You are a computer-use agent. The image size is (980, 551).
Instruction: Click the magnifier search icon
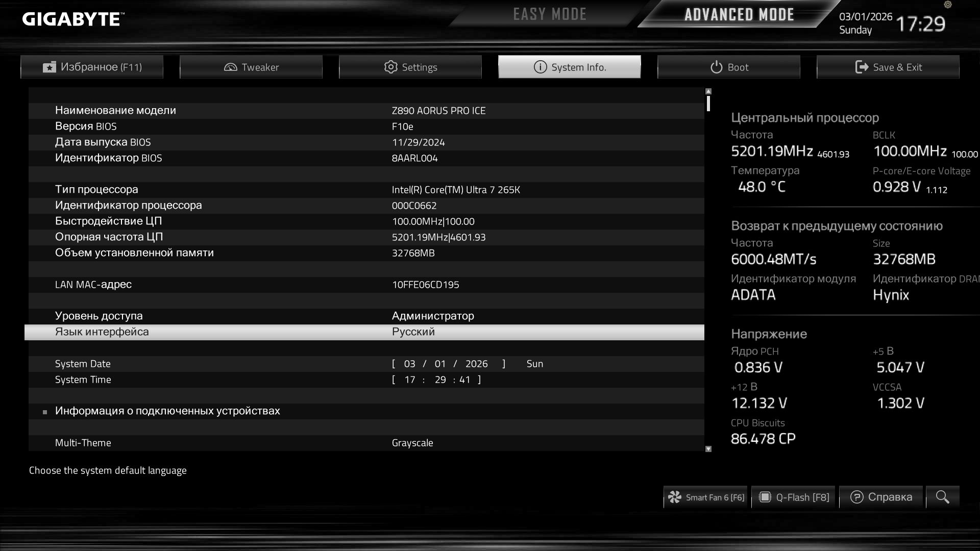943,497
